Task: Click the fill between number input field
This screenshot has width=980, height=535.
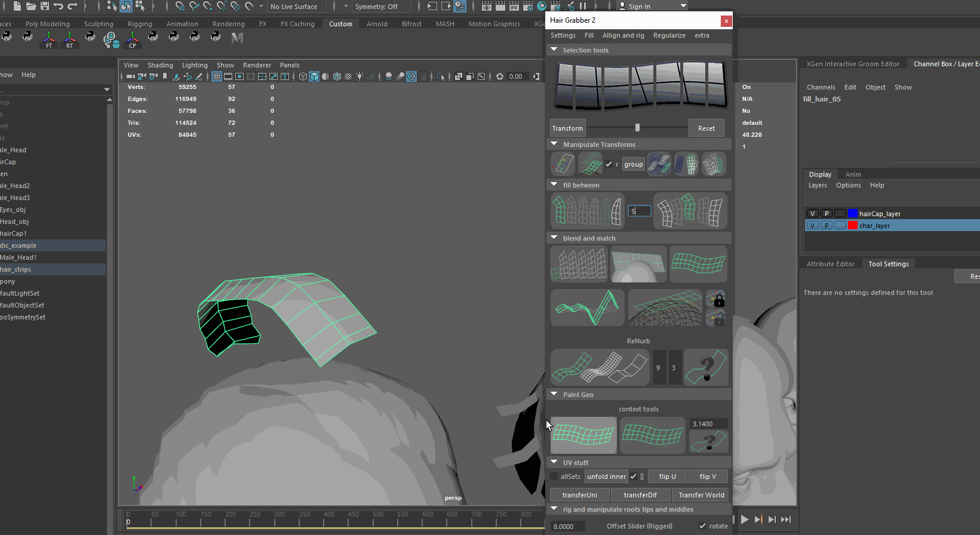Action: pos(639,211)
